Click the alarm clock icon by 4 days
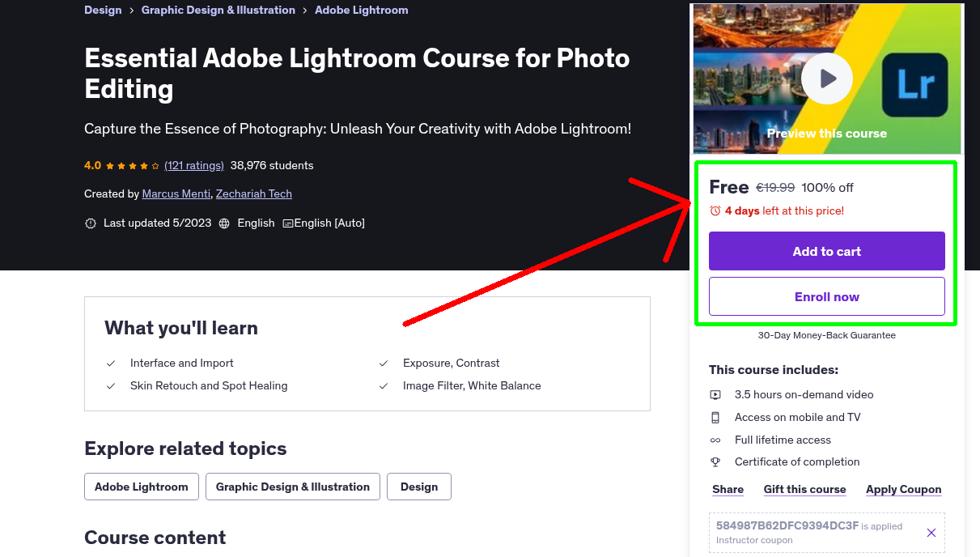The width and height of the screenshot is (980, 557). (715, 211)
